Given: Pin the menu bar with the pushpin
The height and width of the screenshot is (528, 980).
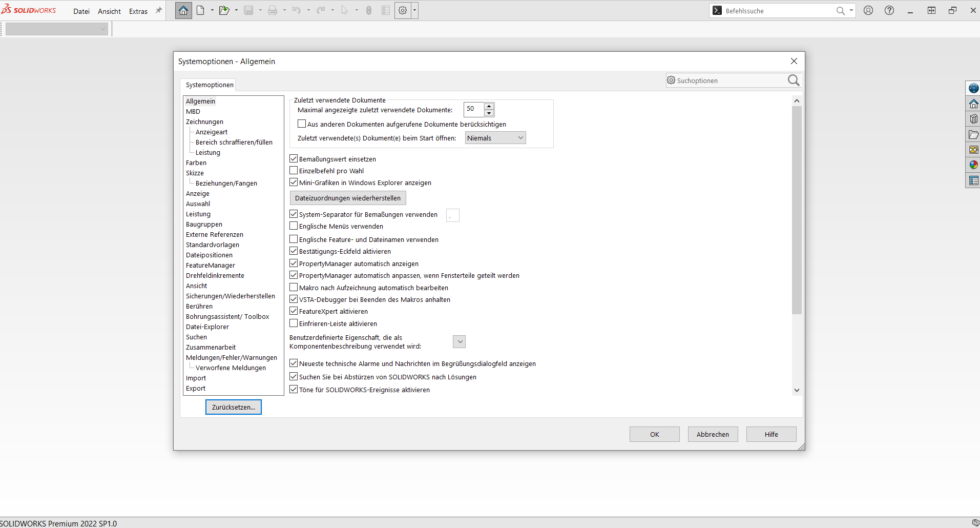Looking at the screenshot, I should 159,10.
